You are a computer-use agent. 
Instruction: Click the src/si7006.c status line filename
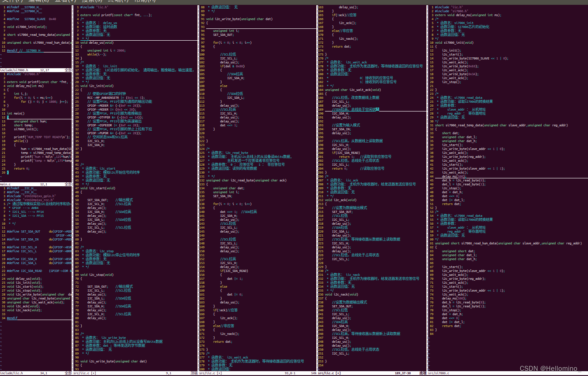coord(439,373)
